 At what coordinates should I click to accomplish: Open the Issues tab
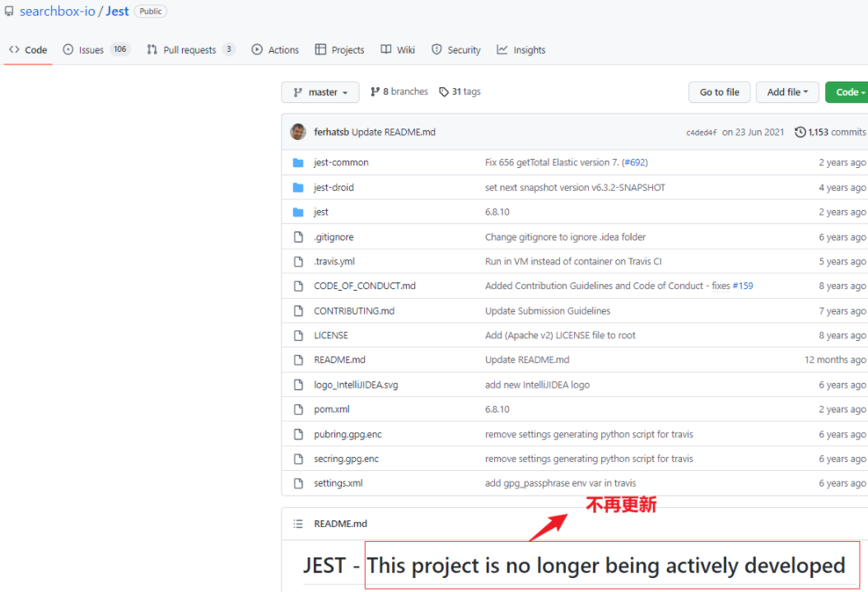click(96, 49)
